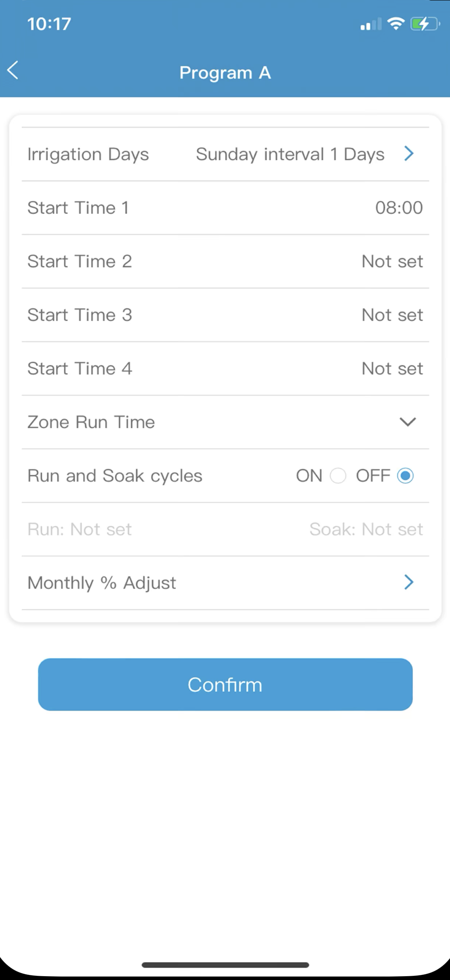Screen dimensions: 450x980
Task: Tap the battery charging icon
Action: (424, 24)
